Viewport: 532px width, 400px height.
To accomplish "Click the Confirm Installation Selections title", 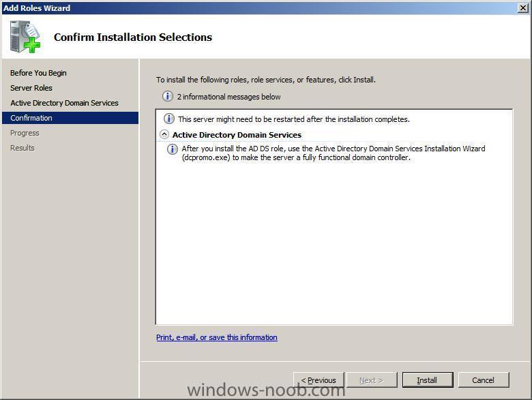I will (x=133, y=37).
